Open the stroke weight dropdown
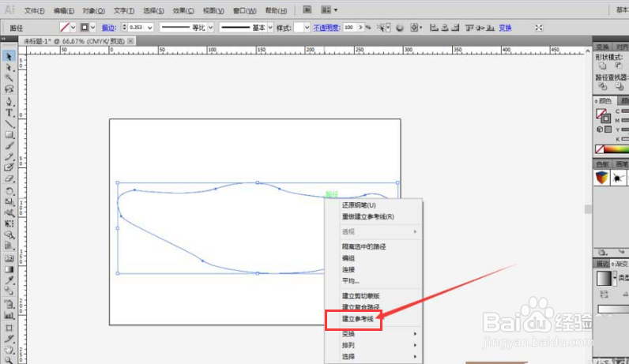Screen dimensions: 629x364 click(149, 28)
